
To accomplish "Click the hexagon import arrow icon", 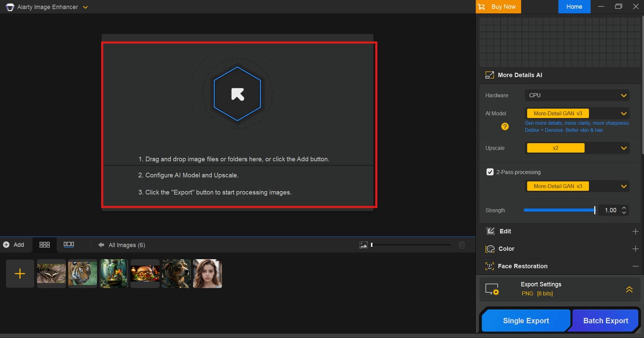I will pyautogui.click(x=237, y=94).
